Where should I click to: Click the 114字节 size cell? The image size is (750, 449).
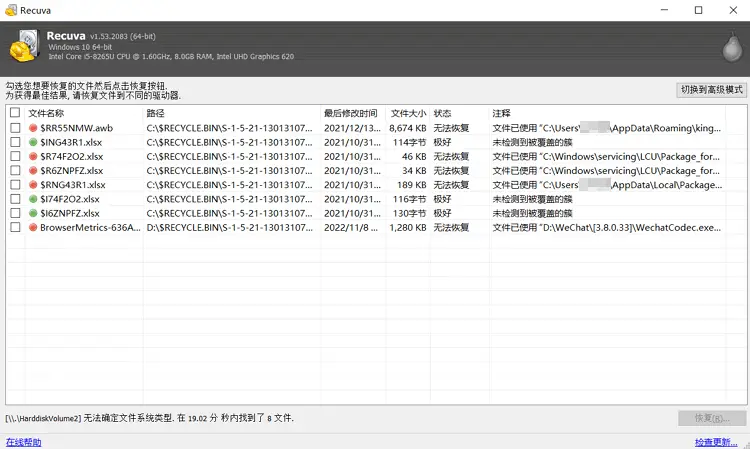point(409,142)
